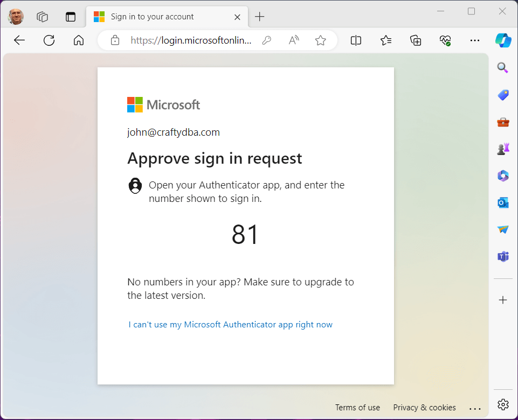Screen dimensions: 518x420
Task: Close the 'Sign in to your account' tab
Action: [237, 17]
